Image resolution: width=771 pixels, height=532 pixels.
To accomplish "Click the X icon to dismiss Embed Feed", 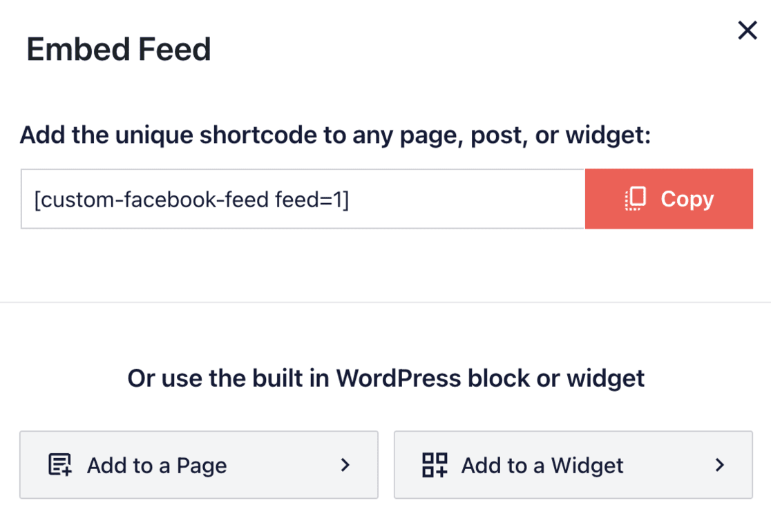I will 747,30.
